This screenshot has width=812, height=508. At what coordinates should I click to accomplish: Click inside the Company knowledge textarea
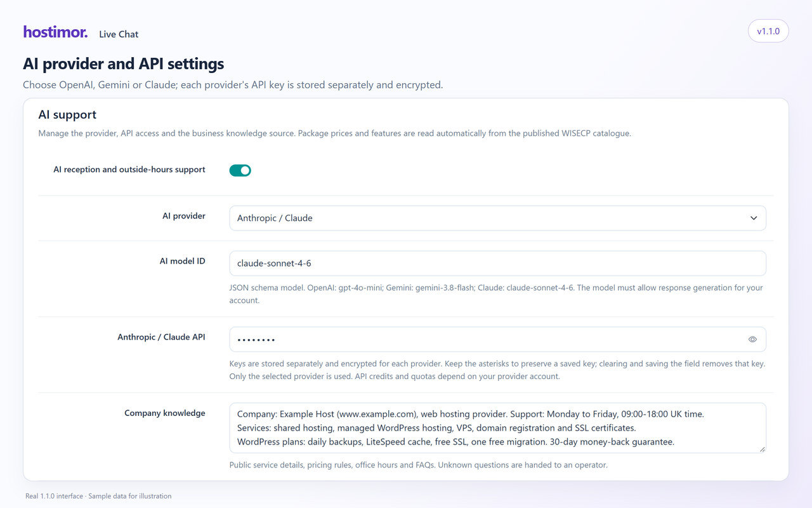tap(497, 428)
